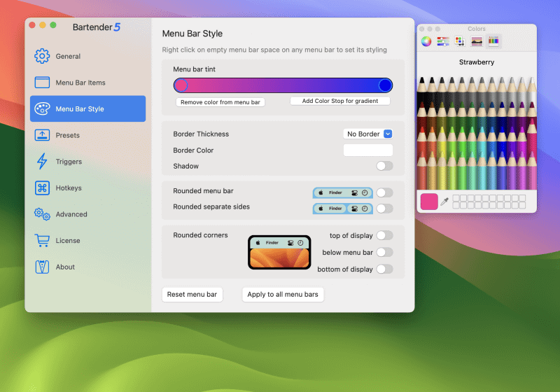The height and width of the screenshot is (392, 560).
Task: Click the Triggers lightning bolt icon
Action: click(42, 162)
